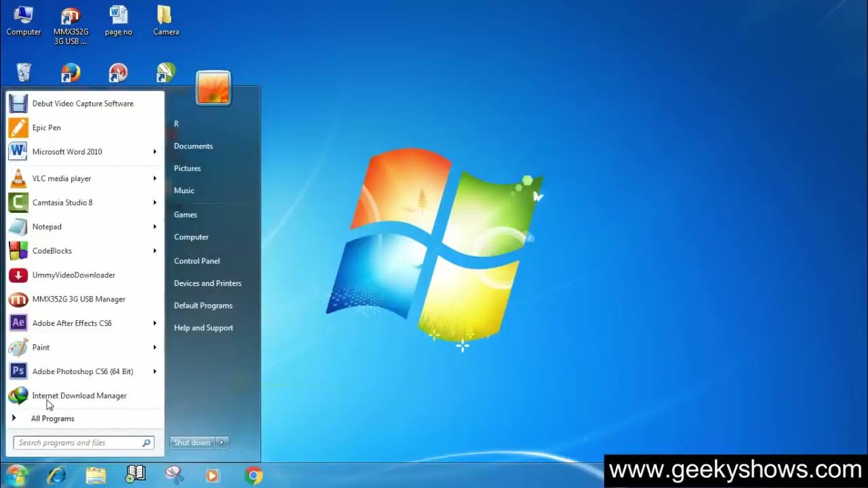Image resolution: width=868 pixels, height=488 pixels.
Task: Select the Camera folder on the desktop
Action: [x=166, y=21]
